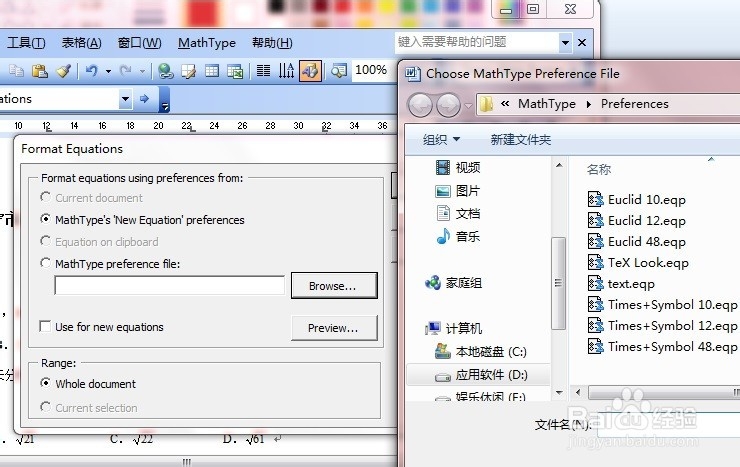This screenshot has height=467, width=740.
Task: Click the Copy icon in Word toolbar
Action: (17, 71)
